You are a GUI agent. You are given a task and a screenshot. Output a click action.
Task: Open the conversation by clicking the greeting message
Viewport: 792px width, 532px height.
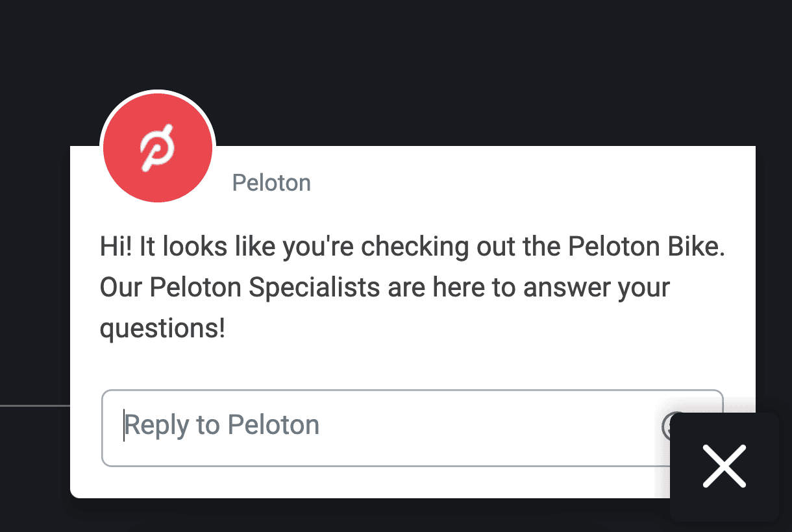(412, 287)
